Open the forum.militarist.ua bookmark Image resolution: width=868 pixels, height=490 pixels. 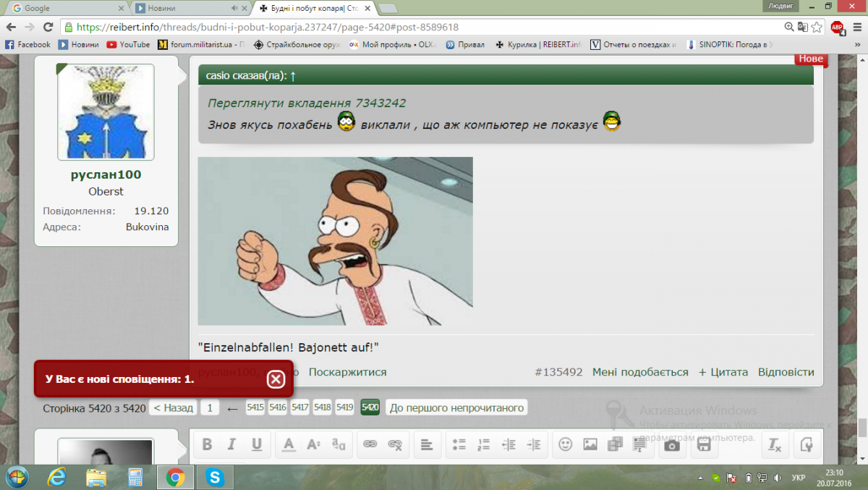201,44
